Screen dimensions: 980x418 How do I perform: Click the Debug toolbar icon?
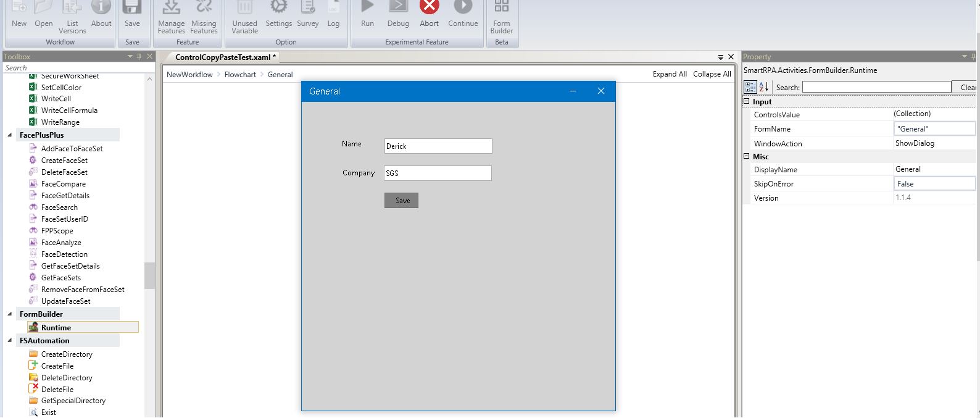[398, 7]
